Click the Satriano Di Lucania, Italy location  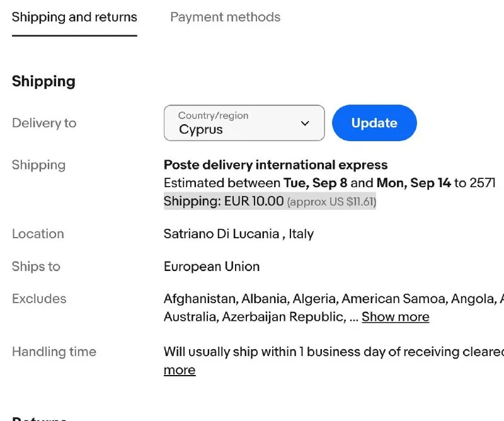(239, 234)
